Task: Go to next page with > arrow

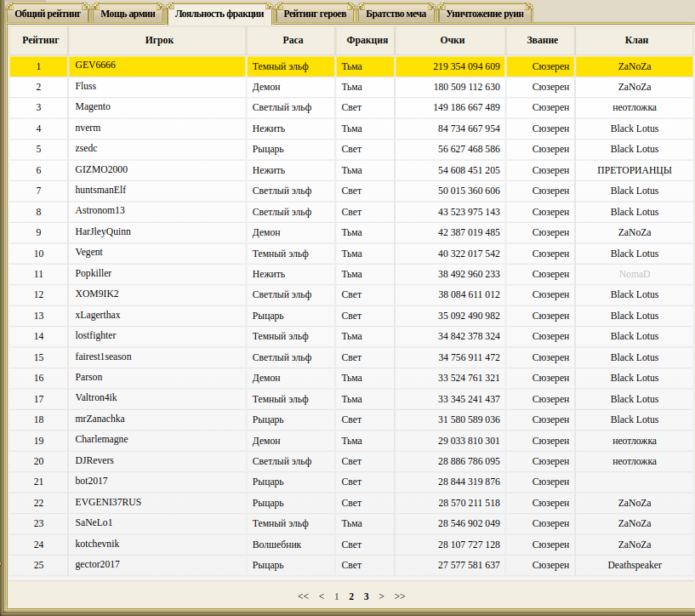Action: (381, 596)
